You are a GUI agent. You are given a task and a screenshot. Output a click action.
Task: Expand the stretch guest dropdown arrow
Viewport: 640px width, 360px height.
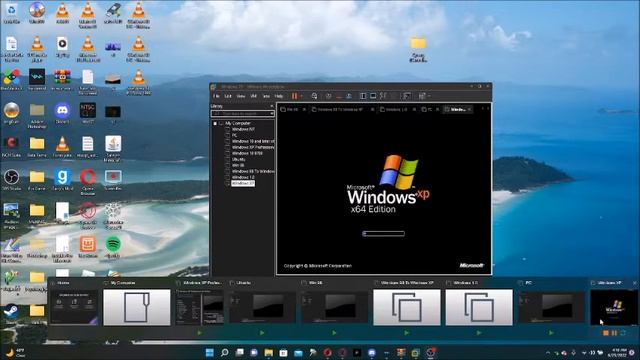tap(429, 96)
